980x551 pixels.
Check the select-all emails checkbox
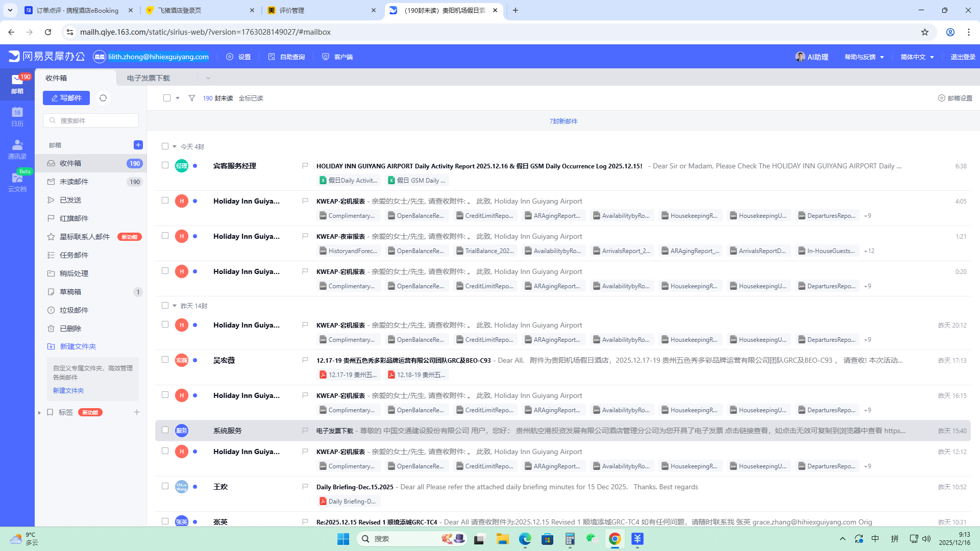167,98
